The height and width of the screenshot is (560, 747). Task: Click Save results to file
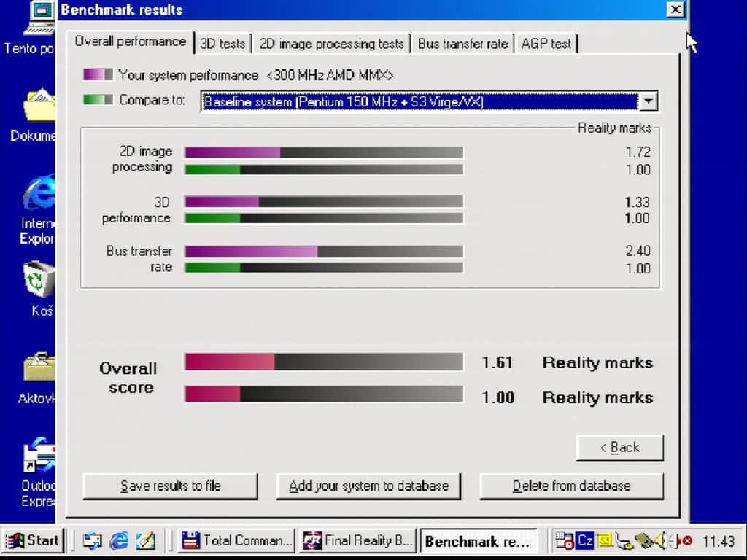pos(170,486)
